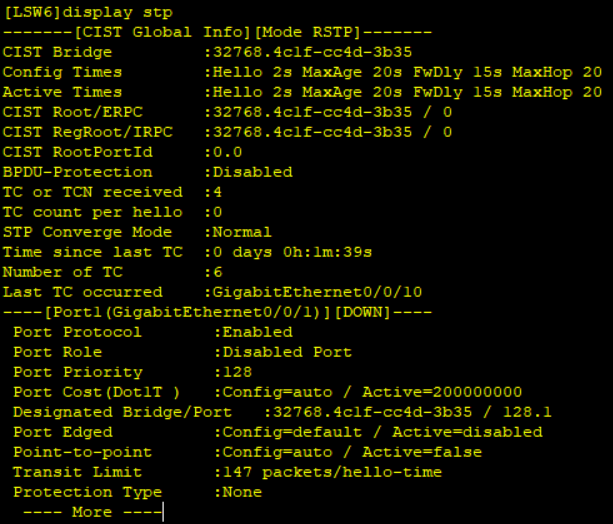Click the Transit Limit 147 packets value

[332, 472]
